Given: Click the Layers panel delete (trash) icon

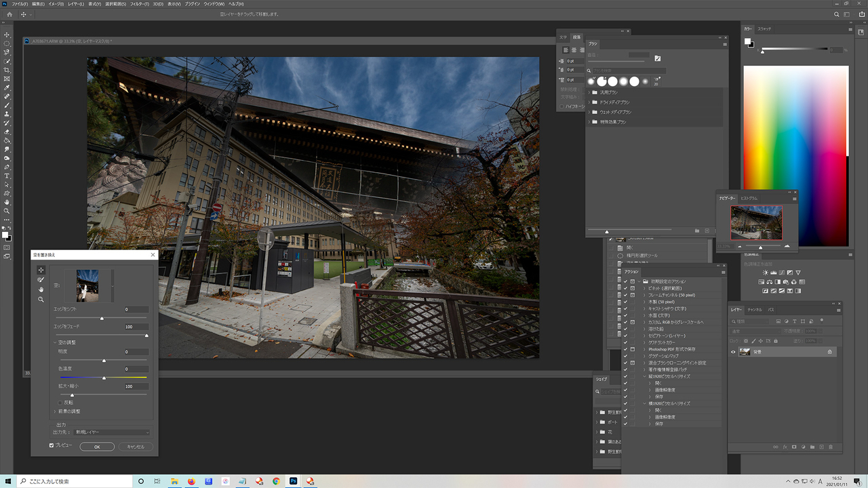Looking at the screenshot, I should pyautogui.click(x=831, y=447).
